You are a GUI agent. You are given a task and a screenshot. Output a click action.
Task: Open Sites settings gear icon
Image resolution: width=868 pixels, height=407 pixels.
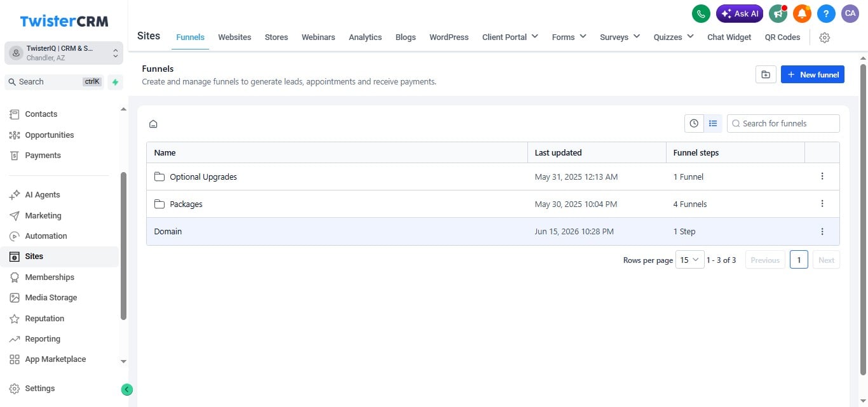tap(825, 37)
